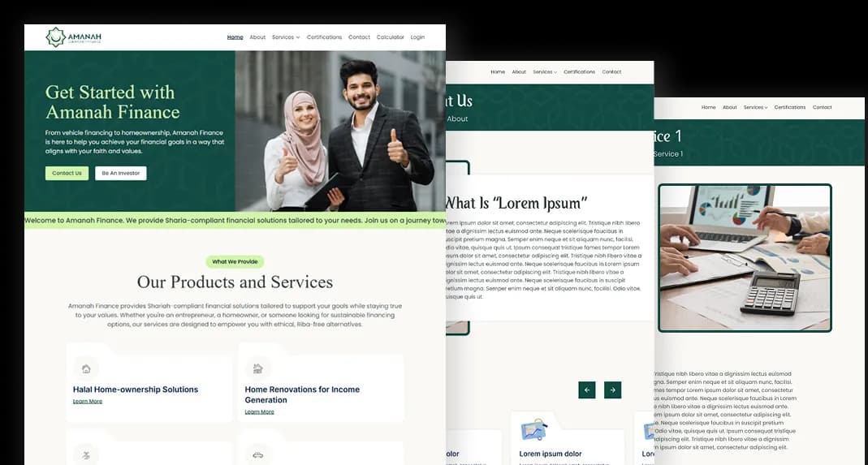Click the Get Started with Amanah Finance headline
This screenshot has height=465, width=868.
[x=112, y=102]
